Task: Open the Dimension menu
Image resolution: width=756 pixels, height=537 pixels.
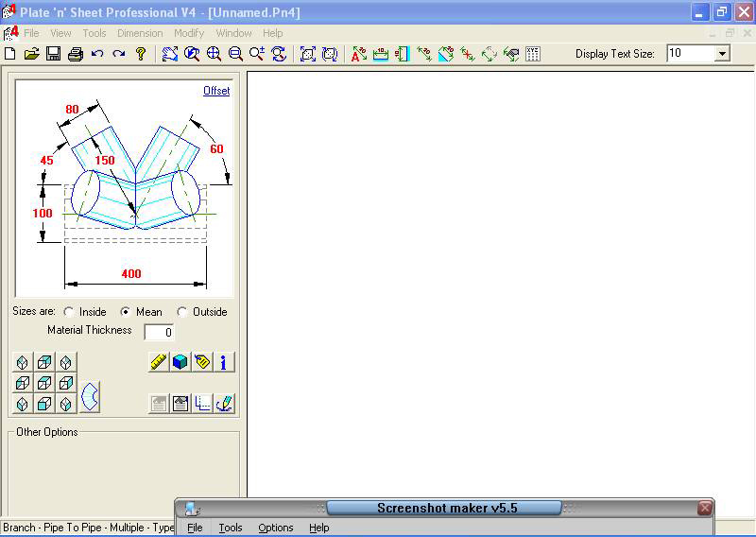Action: point(140,33)
